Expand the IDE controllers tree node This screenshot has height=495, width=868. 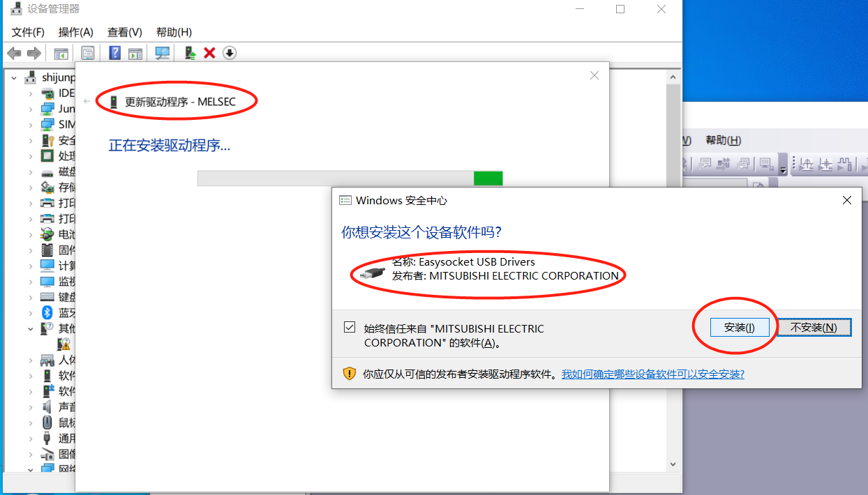click(31, 93)
